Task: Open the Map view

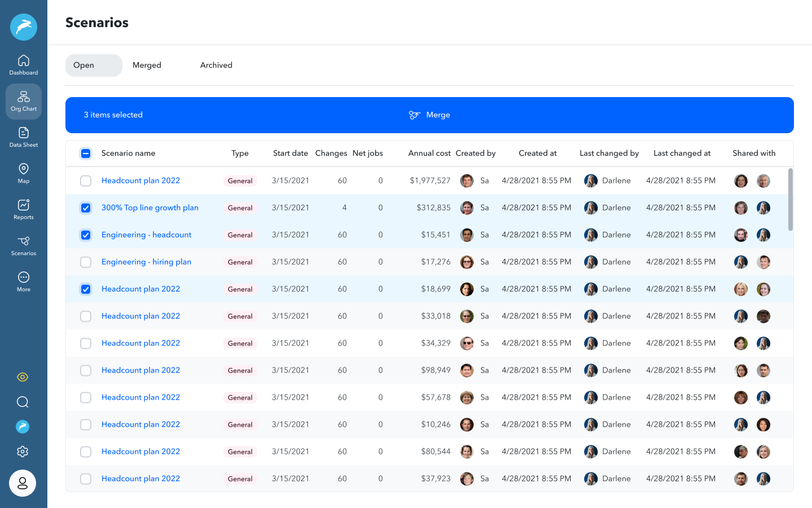Action: [24, 173]
